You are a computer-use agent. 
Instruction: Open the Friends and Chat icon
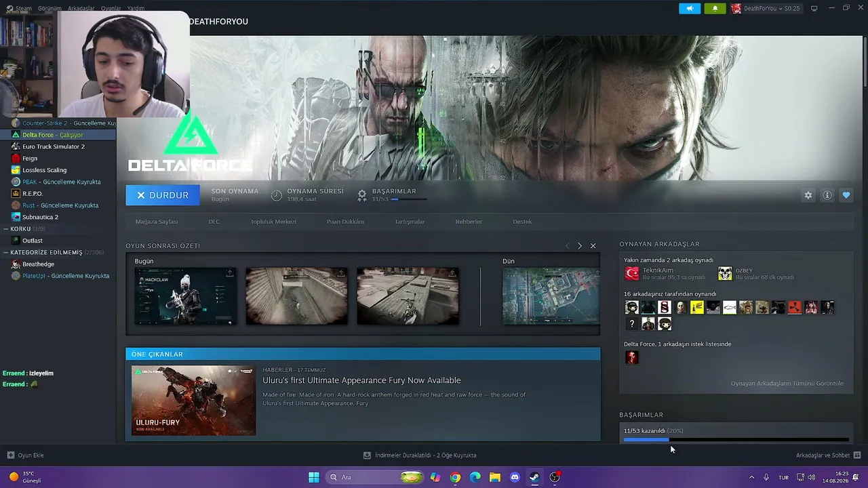[857, 455]
